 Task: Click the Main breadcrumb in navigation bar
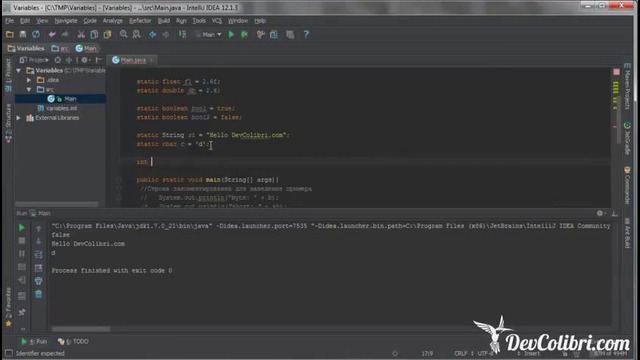click(86, 48)
